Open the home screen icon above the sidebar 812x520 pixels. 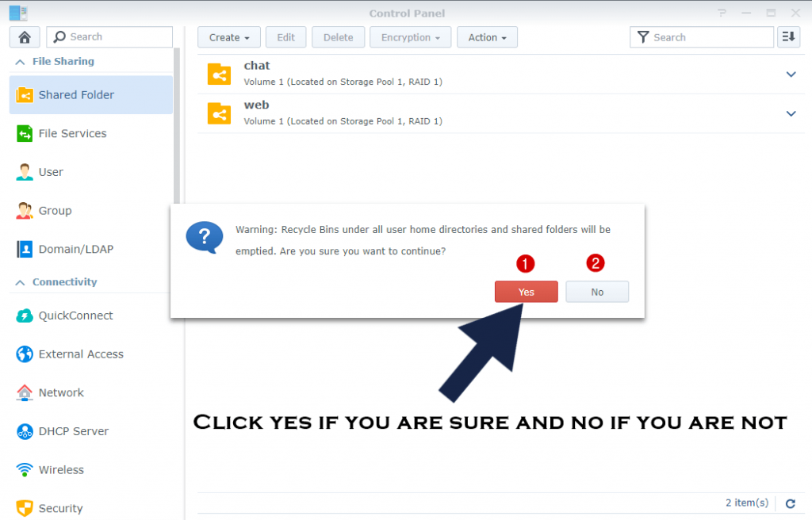tap(24, 36)
